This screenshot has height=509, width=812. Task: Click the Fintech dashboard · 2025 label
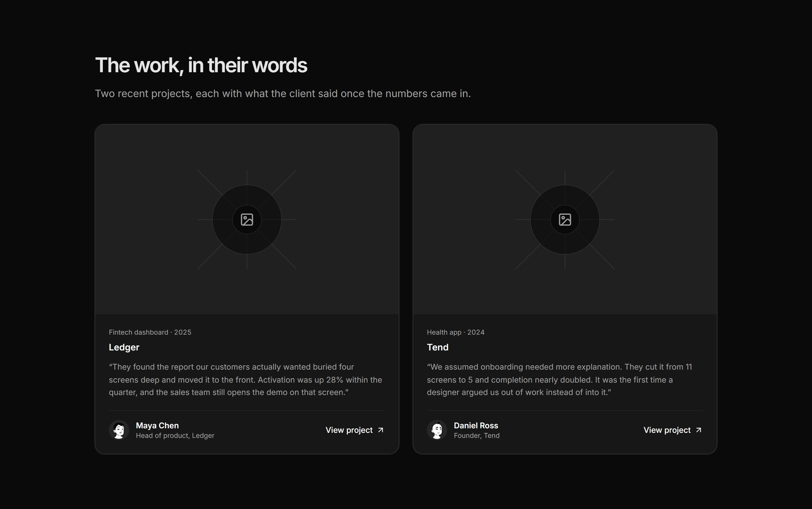[150, 332]
